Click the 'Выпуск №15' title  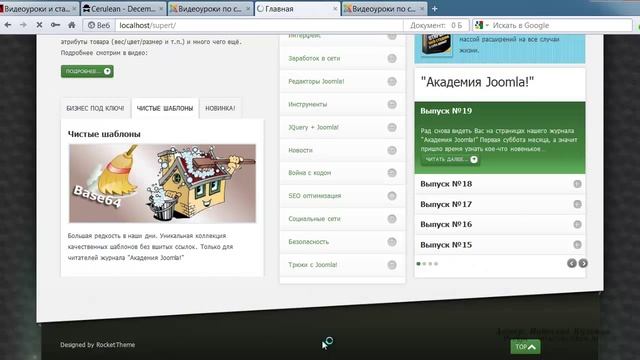(446, 245)
